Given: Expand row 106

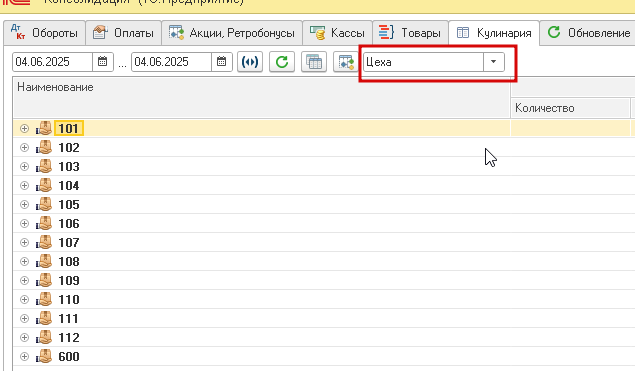Looking at the screenshot, I should (24, 224).
